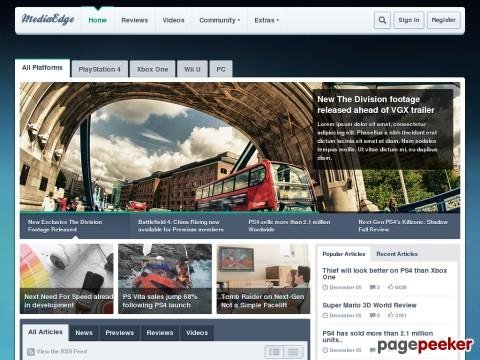Select the Xbox One tab
Image resolution: width=480 pixels, height=360 pixels.
pyautogui.click(x=152, y=69)
